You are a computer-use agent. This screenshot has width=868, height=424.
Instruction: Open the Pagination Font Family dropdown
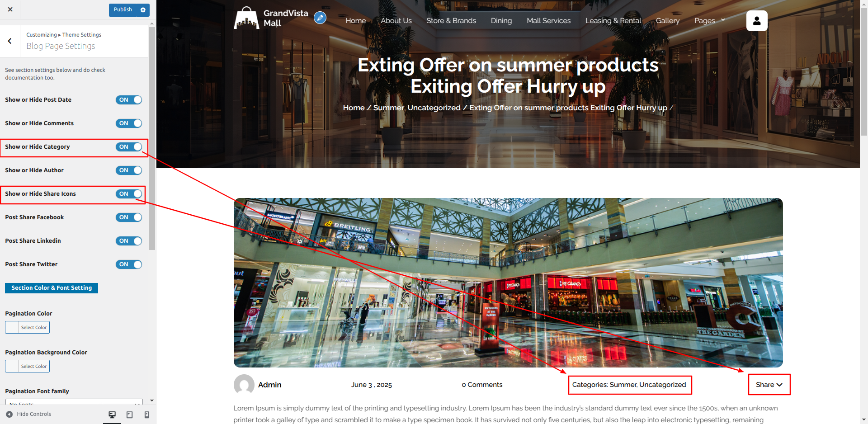point(74,402)
